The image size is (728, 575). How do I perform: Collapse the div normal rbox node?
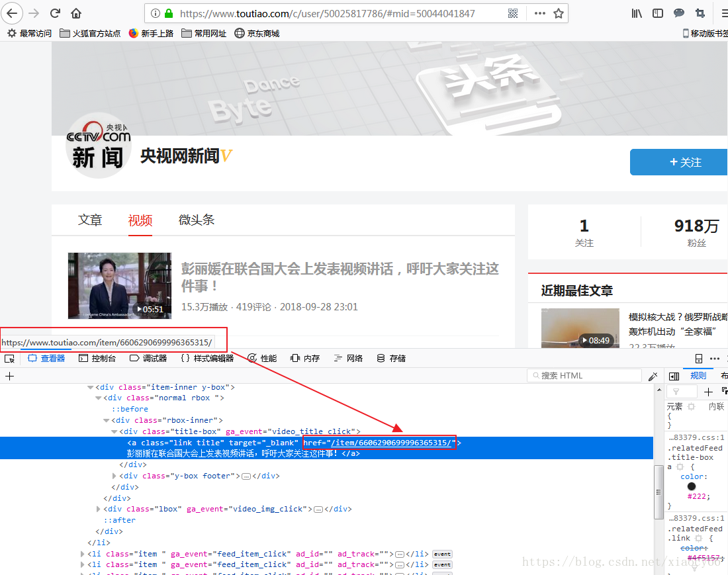(98, 398)
